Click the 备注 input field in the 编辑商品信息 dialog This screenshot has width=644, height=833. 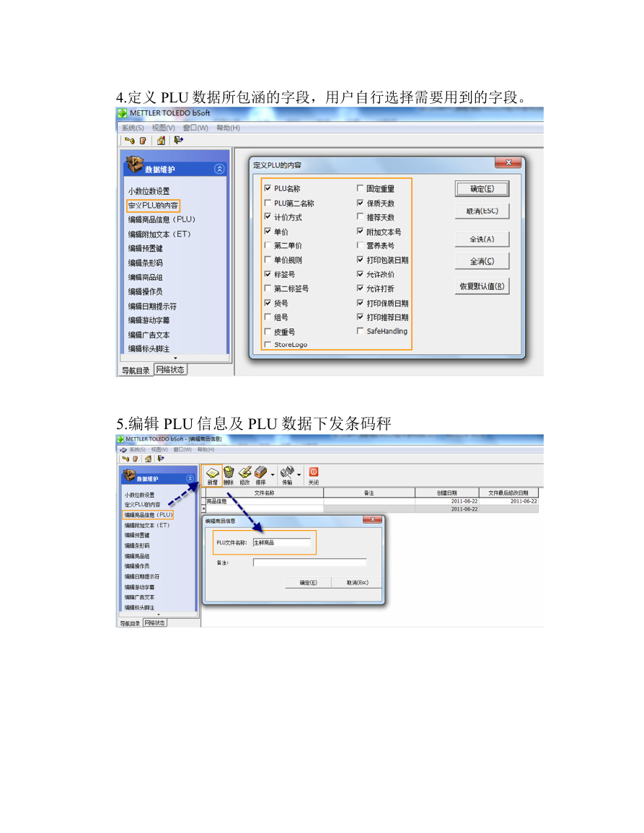[310, 563]
